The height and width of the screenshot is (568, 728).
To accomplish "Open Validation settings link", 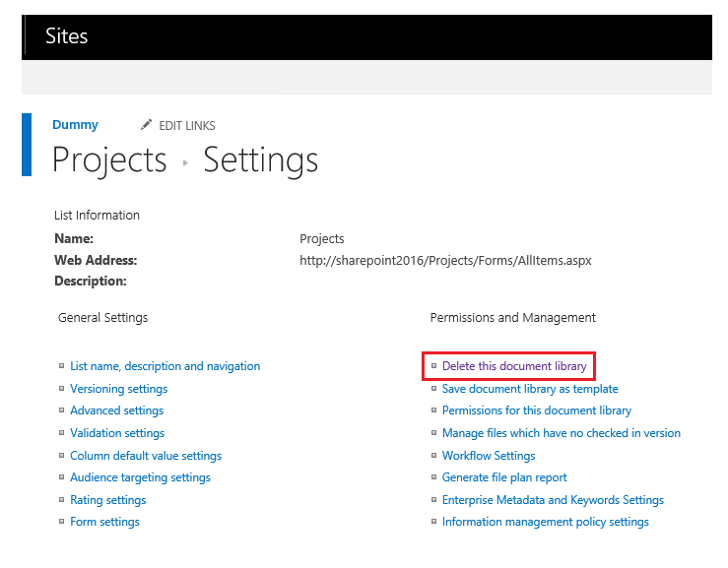I will (x=117, y=433).
